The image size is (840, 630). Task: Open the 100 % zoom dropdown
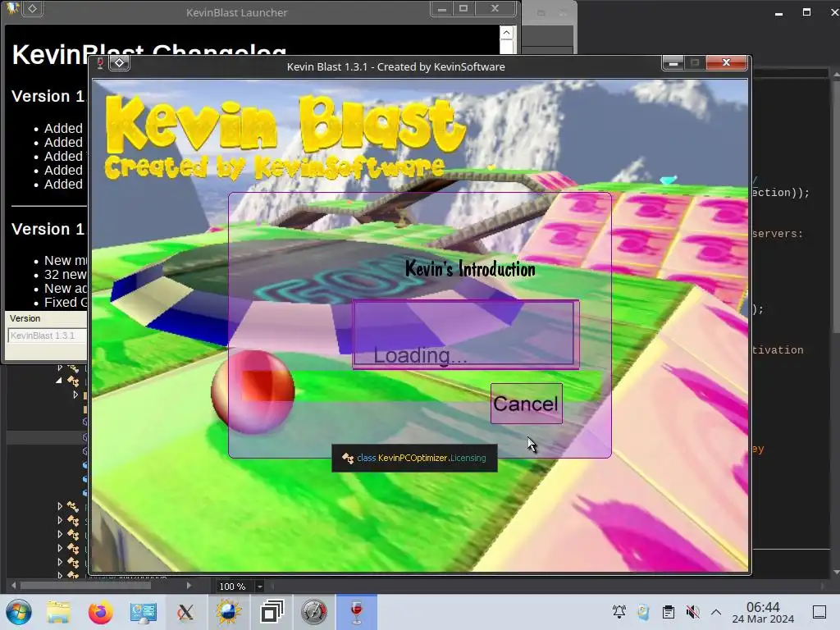[260, 586]
